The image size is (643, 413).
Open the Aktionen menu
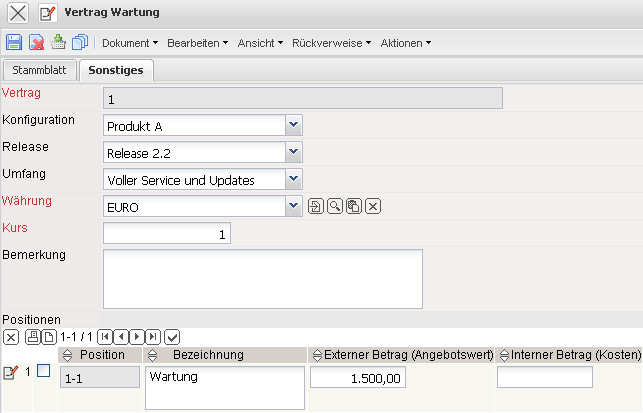406,43
